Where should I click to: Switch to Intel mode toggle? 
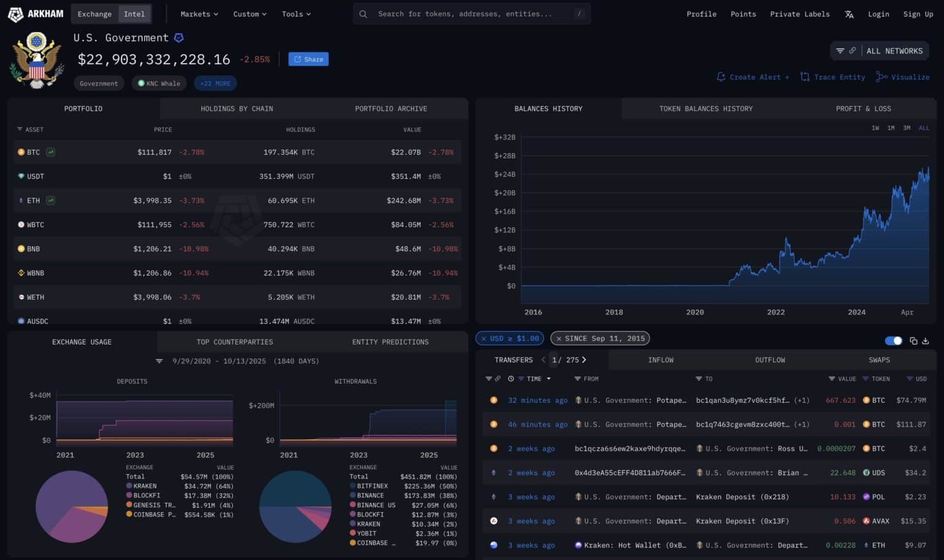tap(134, 14)
